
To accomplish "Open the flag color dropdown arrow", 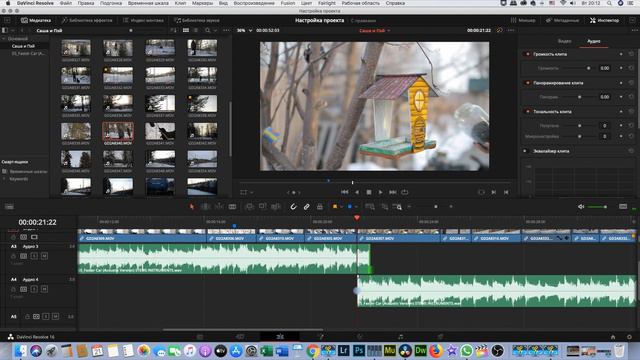I will (341, 207).
